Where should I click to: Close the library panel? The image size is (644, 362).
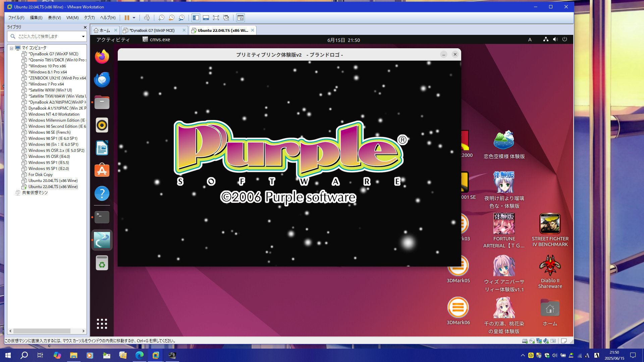pyautogui.click(x=85, y=27)
